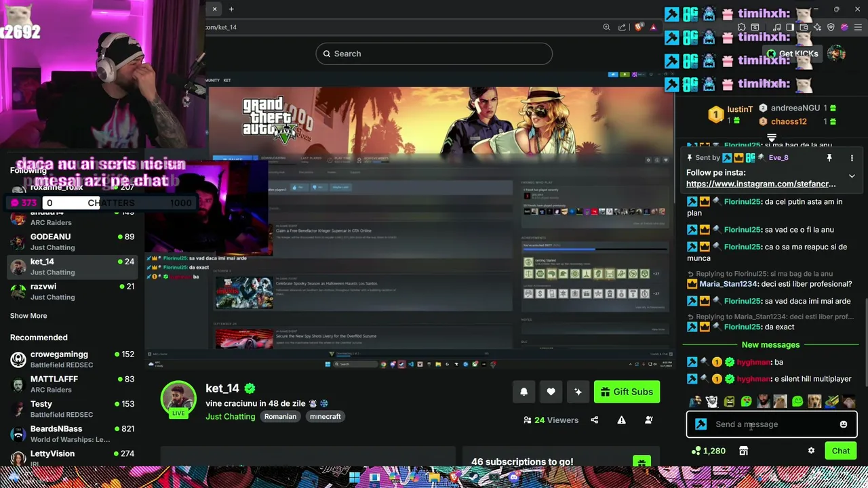Open Testy recommended channel
The width and height of the screenshot is (868, 488).
click(x=73, y=409)
